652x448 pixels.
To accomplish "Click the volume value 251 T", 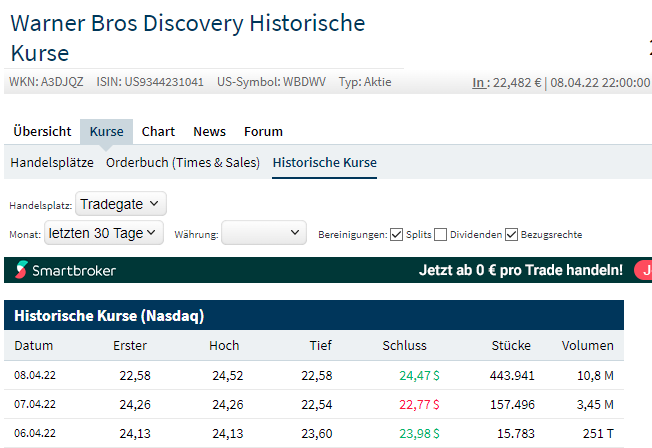I will (x=598, y=434).
